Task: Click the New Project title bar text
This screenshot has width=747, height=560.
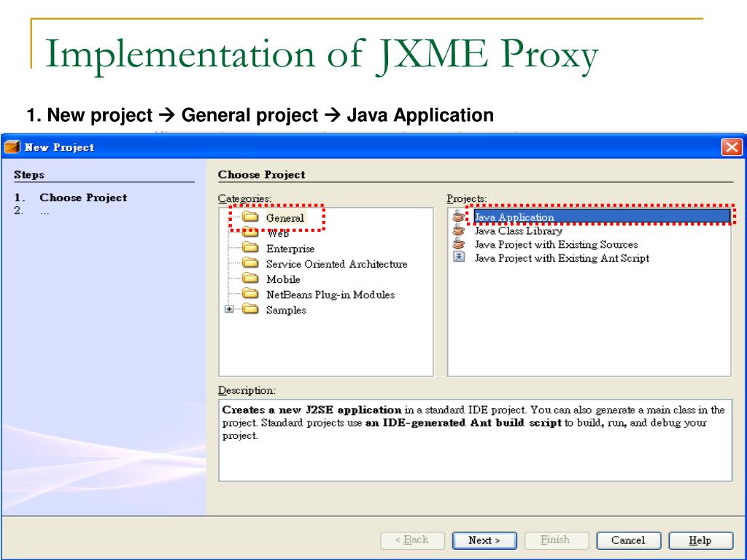Action: pos(60,147)
